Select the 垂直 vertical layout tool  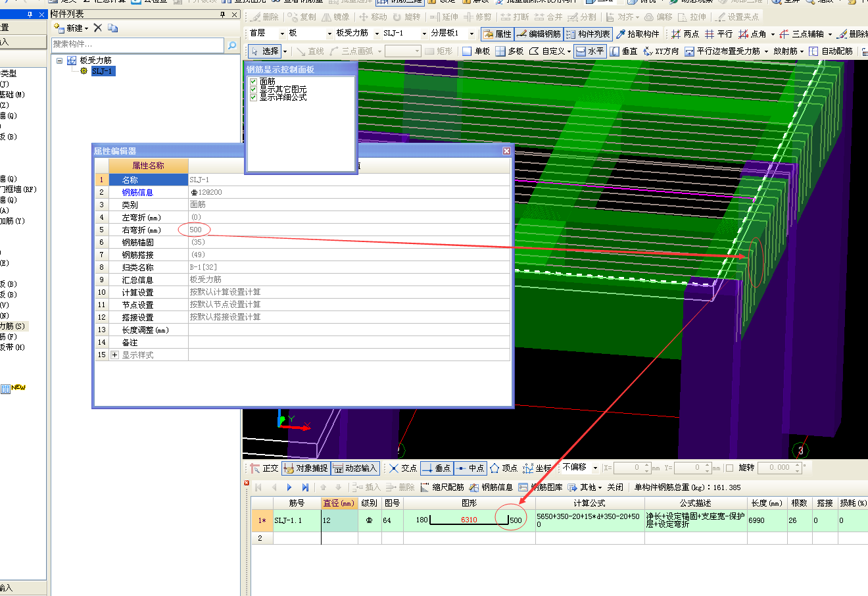(623, 51)
